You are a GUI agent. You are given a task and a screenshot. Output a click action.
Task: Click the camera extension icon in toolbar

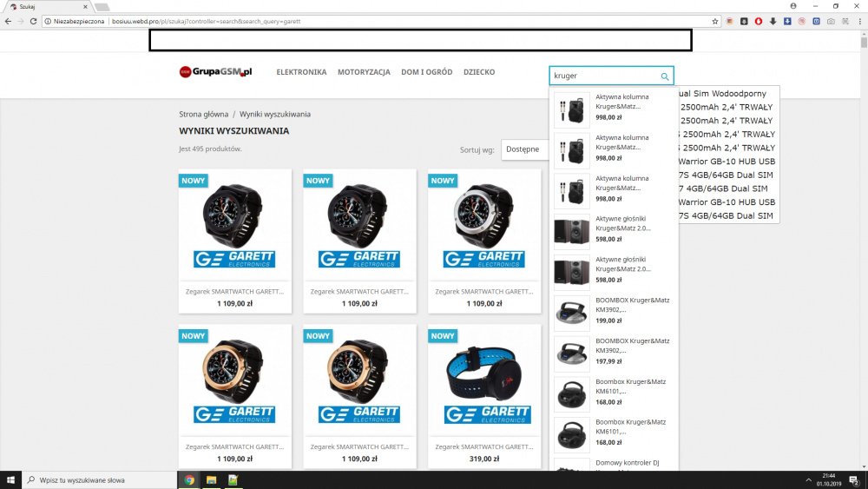(831, 21)
